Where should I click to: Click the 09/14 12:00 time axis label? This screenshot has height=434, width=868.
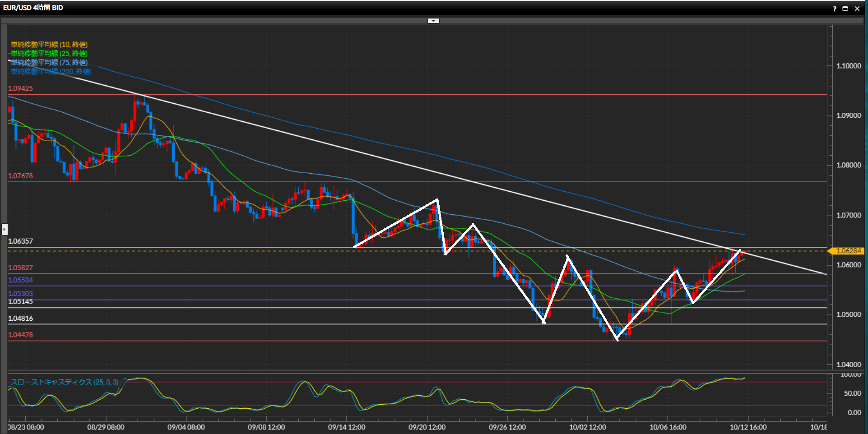[347, 427]
